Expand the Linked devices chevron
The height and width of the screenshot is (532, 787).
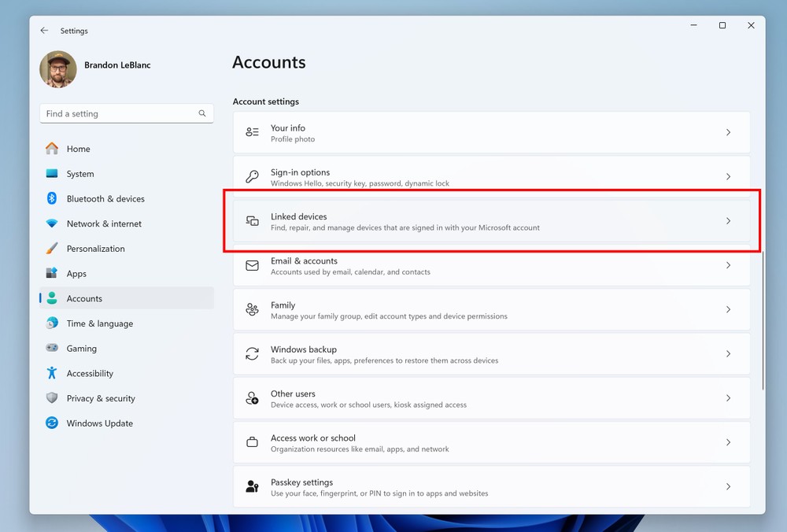click(x=728, y=221)
